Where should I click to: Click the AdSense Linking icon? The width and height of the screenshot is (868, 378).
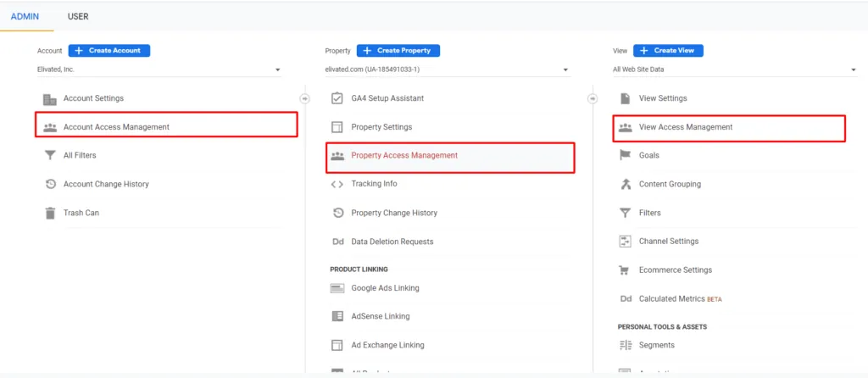(337, 317)
